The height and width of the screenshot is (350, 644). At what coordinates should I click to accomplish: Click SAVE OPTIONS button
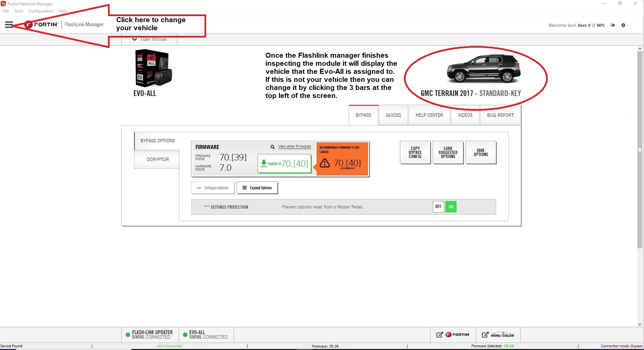pos(481,152)
